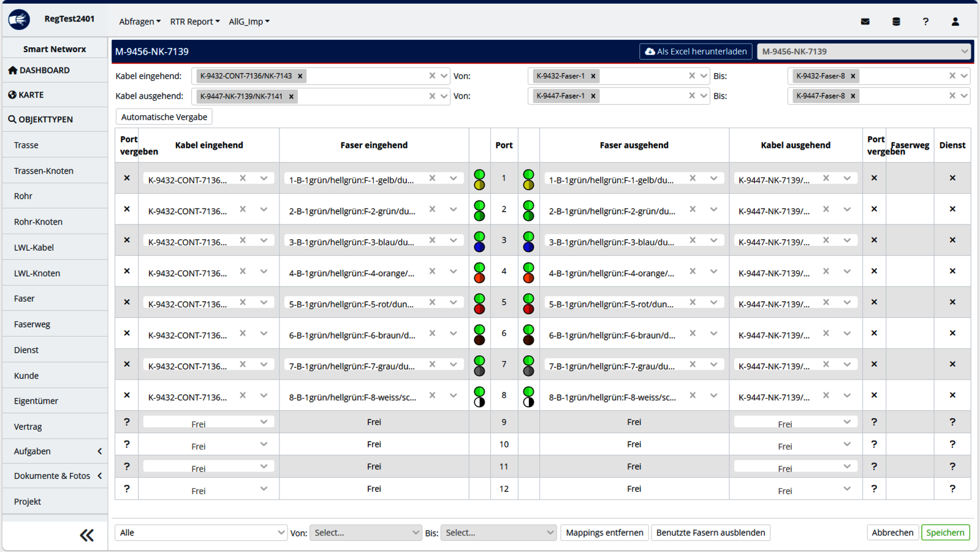Toggle Dienst X mark for port 5
Viewport: 980px width, 552px height.
(952, 302)
